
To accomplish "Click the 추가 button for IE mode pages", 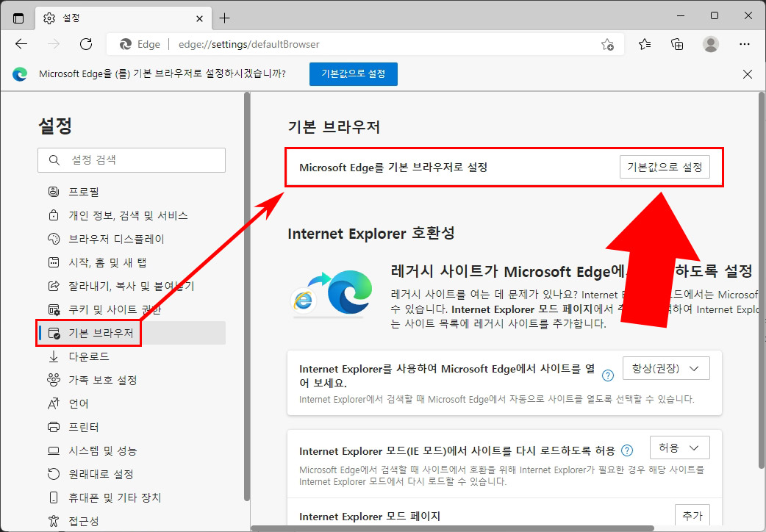I will tap(691, 516).
